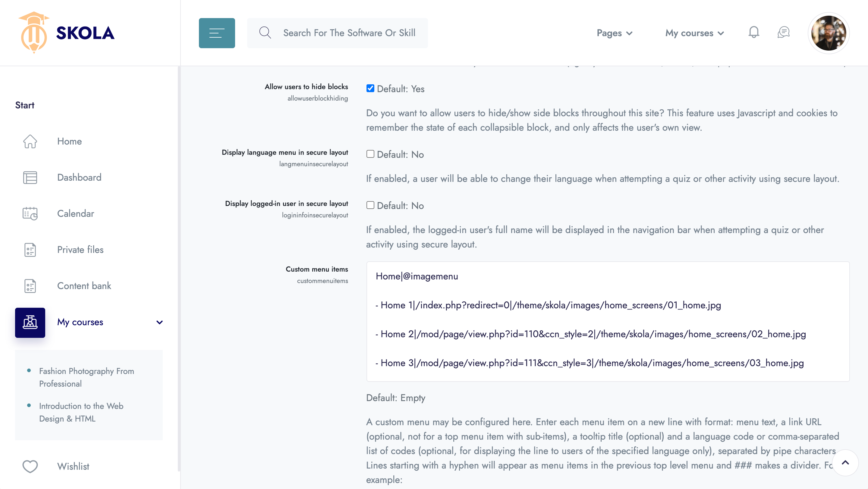Click the Dashboard icon in sidebar
868x489 pixels.
(x=30, y=177)
